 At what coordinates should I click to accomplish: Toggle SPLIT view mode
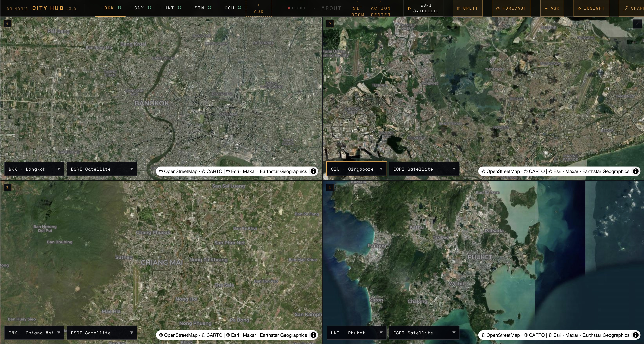coord(468,8)
